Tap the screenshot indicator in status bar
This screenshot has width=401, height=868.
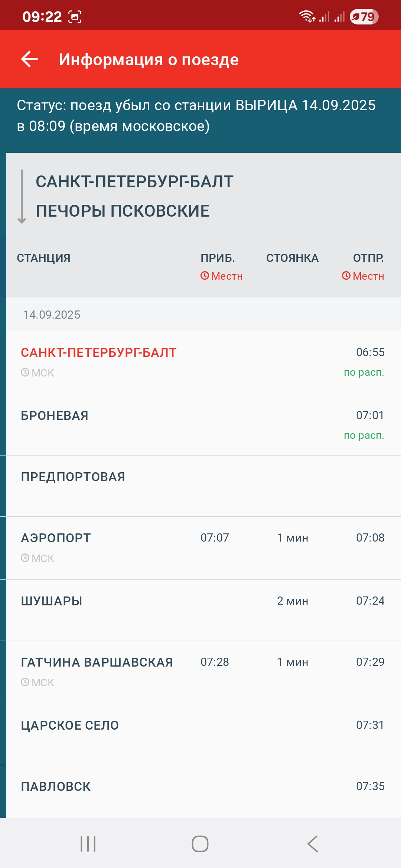click(x=75, y=17)
